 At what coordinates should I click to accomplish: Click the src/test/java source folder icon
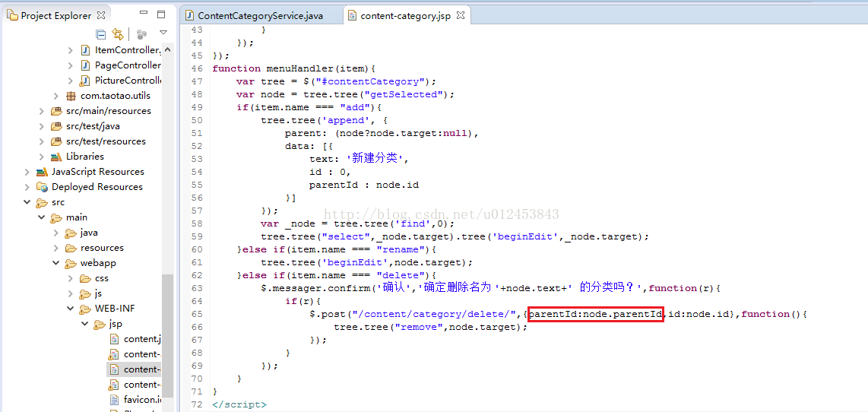tap(56, 126)
